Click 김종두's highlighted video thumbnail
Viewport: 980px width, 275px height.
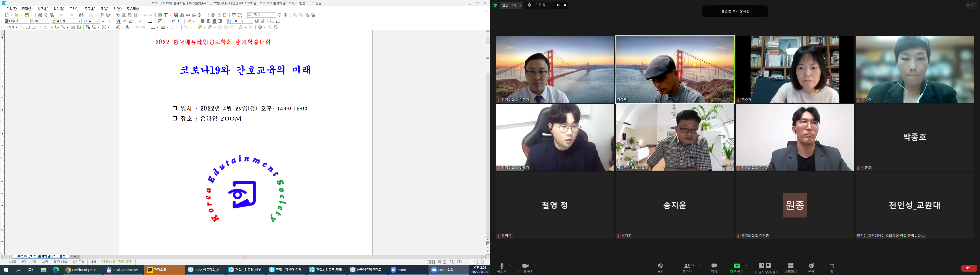pos(675,69)
